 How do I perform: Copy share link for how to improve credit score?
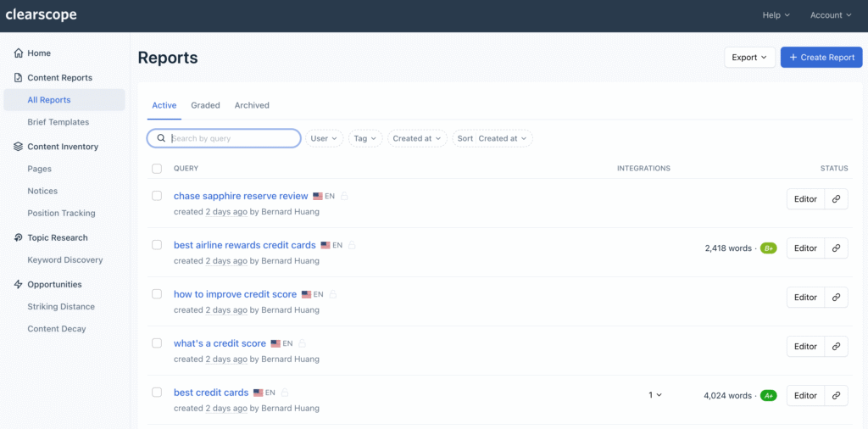point(836,298)
